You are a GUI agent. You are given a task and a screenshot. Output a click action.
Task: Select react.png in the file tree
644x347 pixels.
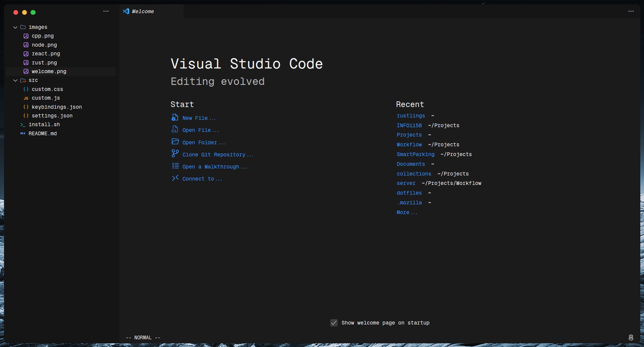(61, 54)
